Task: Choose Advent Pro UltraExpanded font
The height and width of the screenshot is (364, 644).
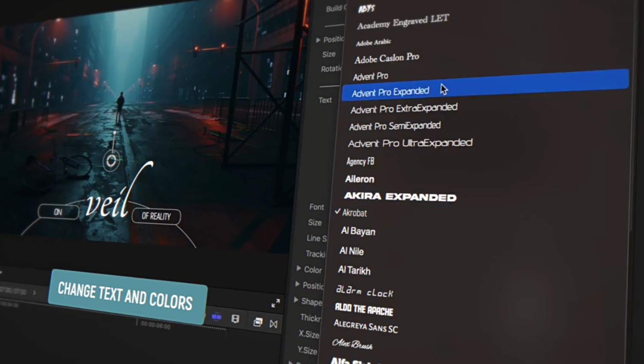Action: (x=410, y=143)
